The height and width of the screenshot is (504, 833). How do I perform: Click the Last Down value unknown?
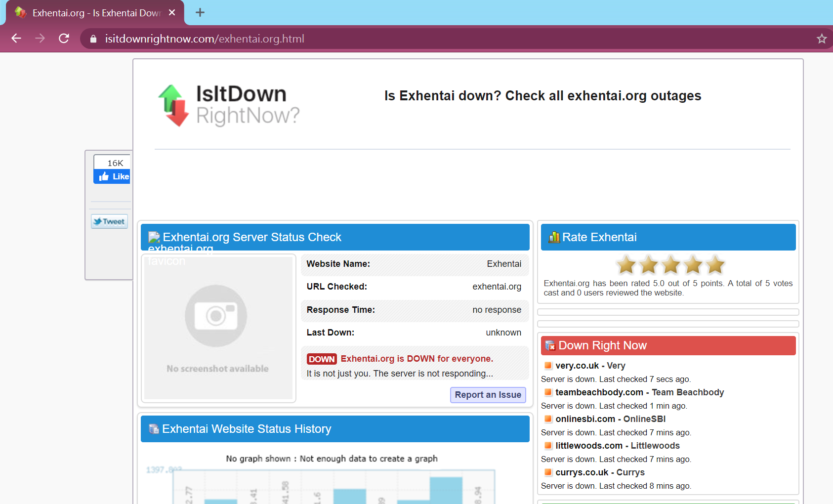coord(503,333)
